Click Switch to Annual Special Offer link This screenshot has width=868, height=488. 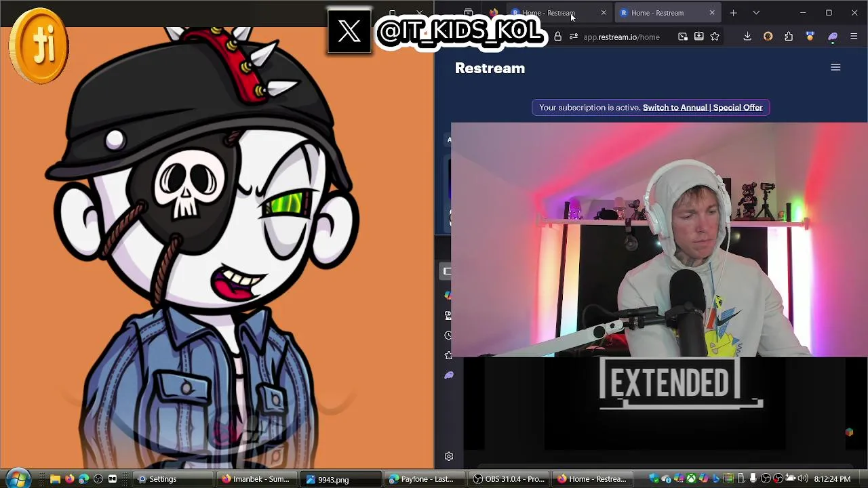703,108
